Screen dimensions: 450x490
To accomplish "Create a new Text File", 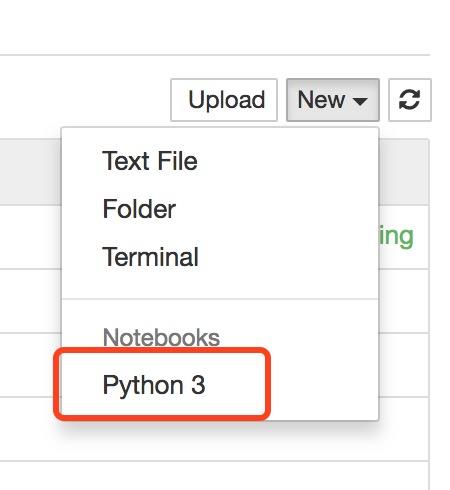I will click(x=220, y=161).
